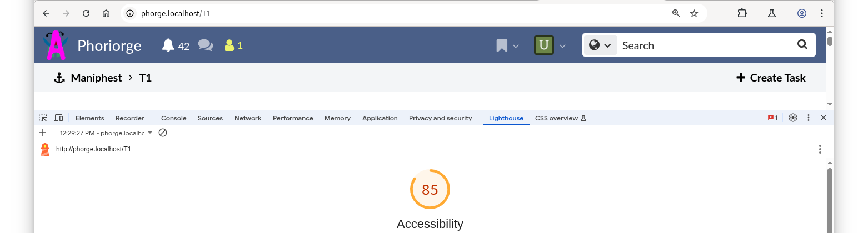Click the search magnifier icon

click(x=802, y=45)
